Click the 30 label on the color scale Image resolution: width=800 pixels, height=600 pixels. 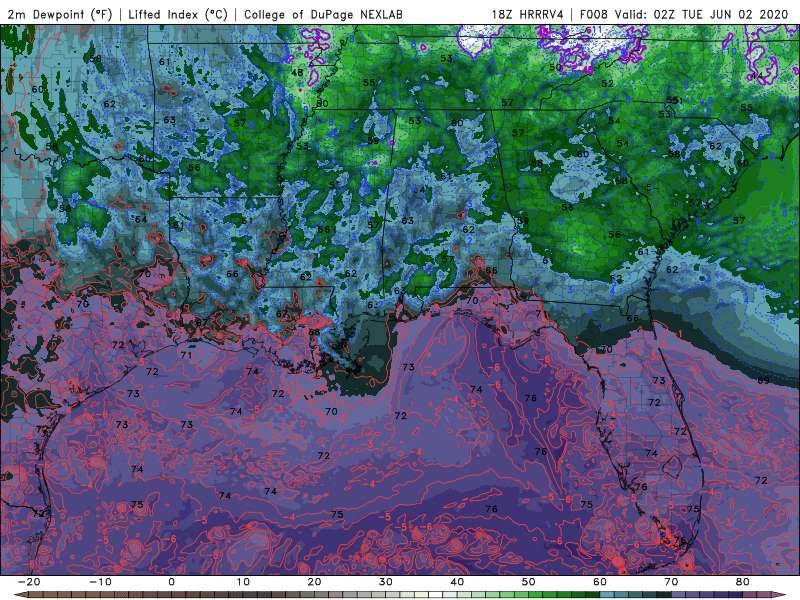click(386, 582)
